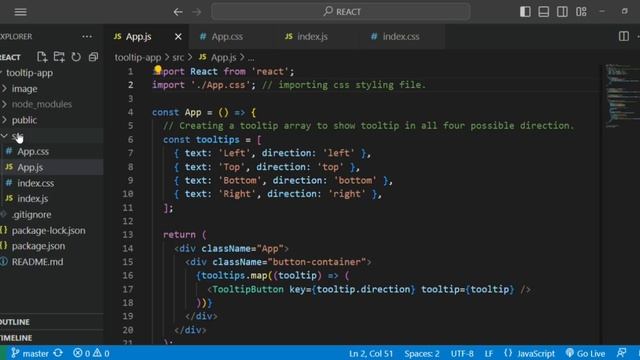Click the breadcrumb ellipsis symbol entry
This screenshot has width=640, height=360.
click(x=251, y=58)
